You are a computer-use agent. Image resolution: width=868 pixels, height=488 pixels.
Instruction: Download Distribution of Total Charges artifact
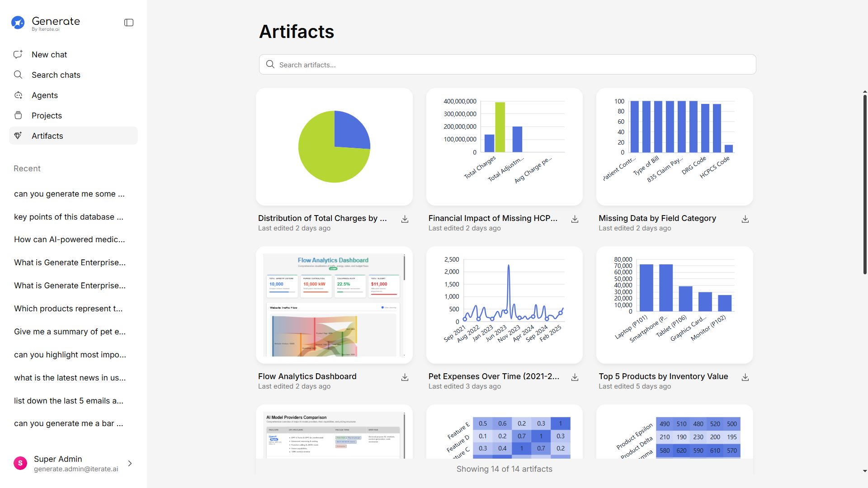[x=405, y=219]
